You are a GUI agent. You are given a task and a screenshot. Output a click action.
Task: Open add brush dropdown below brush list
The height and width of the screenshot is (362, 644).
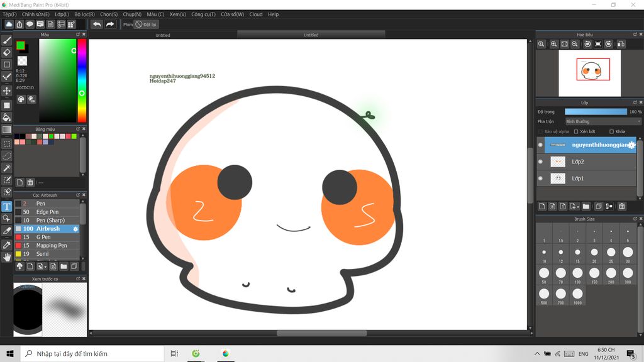click(42, 266)
